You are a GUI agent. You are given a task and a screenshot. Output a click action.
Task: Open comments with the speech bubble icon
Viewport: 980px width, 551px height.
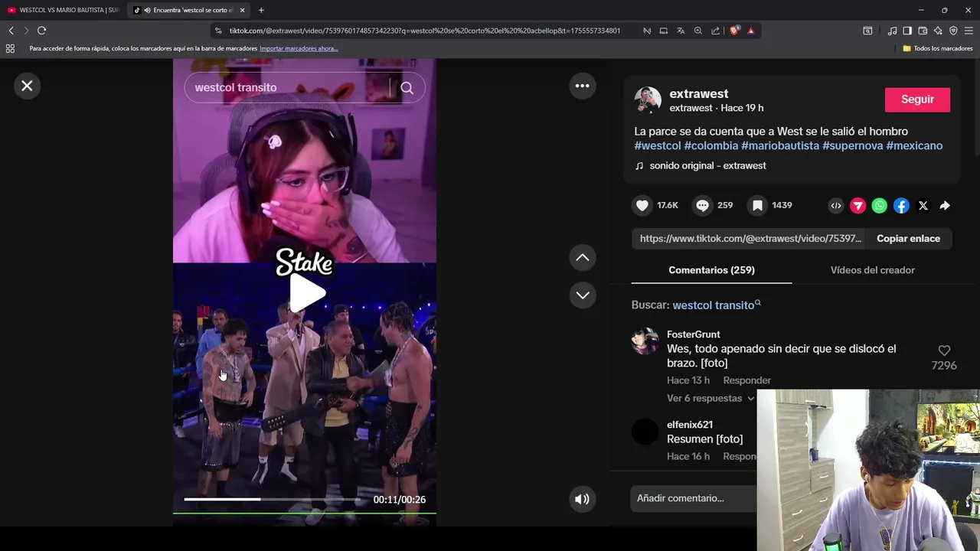(702, 205)
